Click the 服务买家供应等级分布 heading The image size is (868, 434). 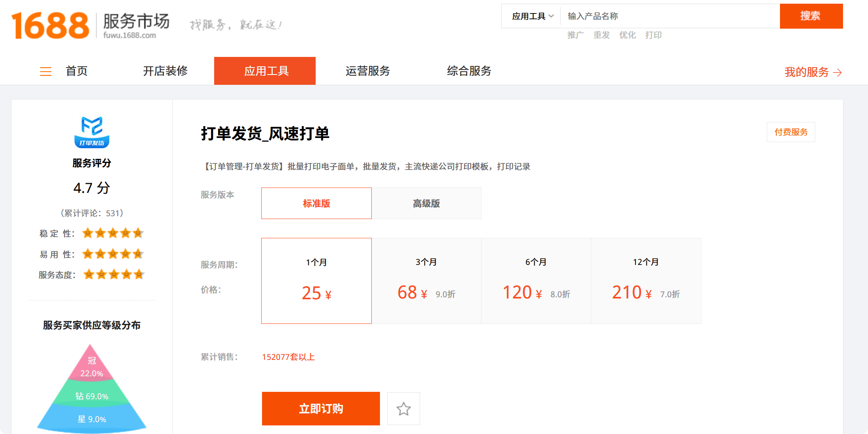tap(92, 325)
